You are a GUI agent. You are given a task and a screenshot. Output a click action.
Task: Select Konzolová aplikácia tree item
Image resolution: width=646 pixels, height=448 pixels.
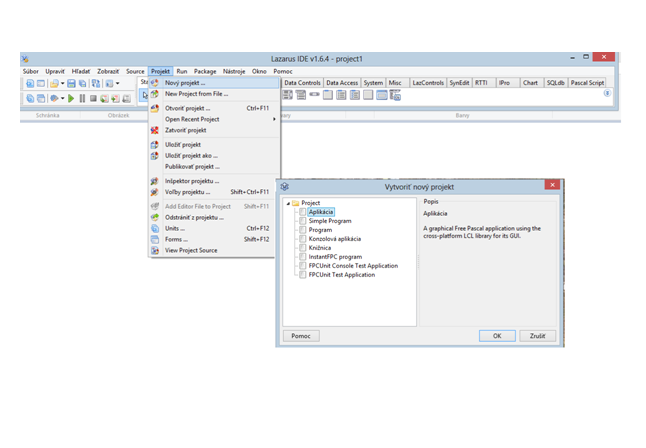pyautogui.click(x=335, y=239)
